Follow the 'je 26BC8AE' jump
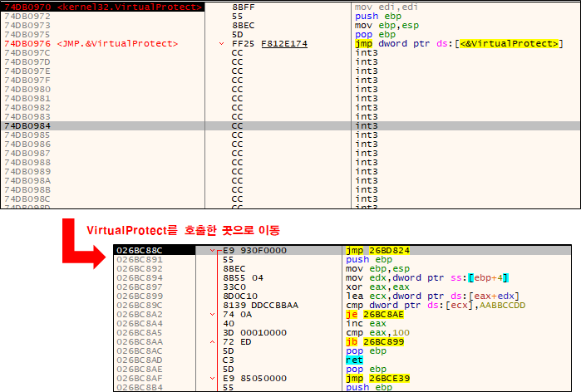 (375, 314)
